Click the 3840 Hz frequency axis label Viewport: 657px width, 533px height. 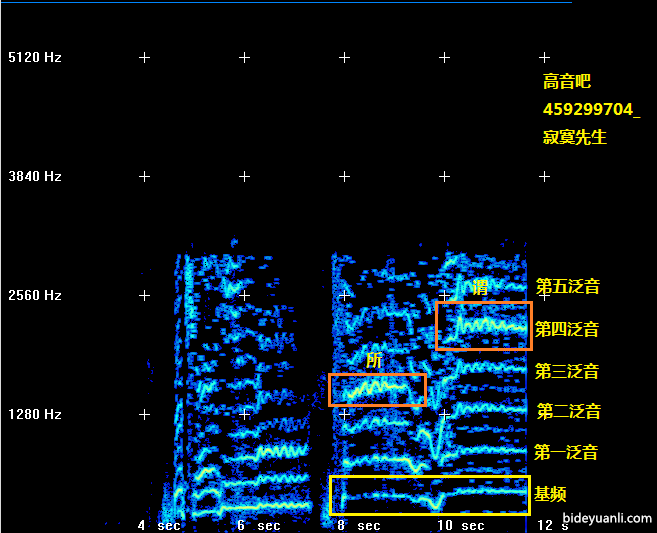(35, 177)
